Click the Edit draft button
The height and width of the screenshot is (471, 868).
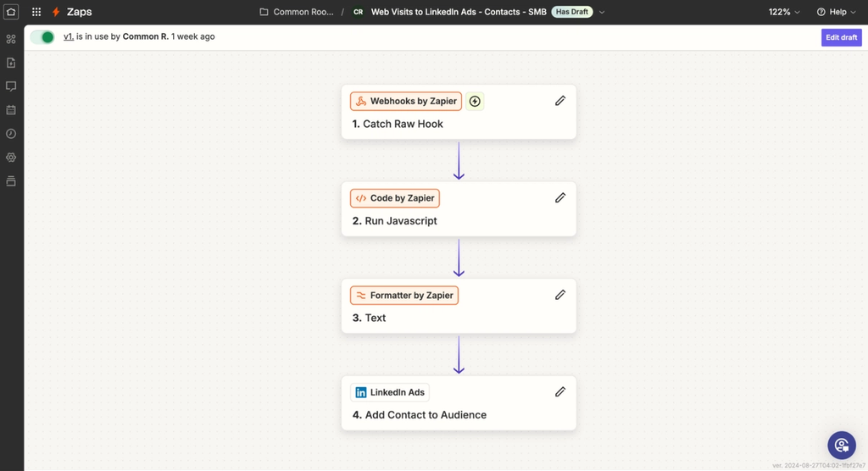pos(841,37)
